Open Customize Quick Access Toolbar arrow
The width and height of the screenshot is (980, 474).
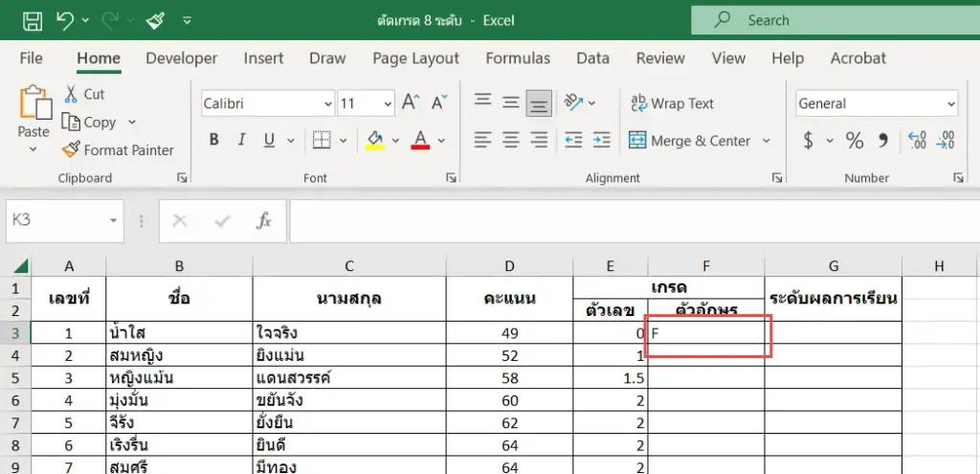tap(188, 21)
